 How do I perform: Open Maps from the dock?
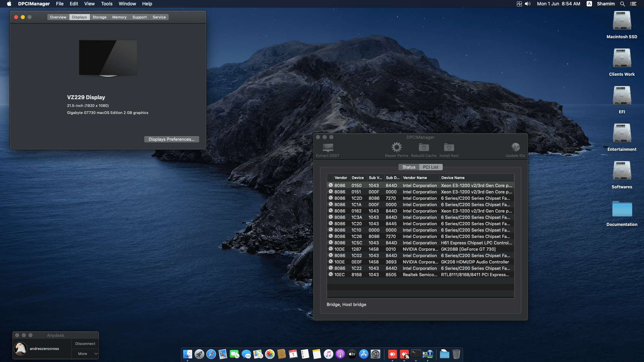(258, 354)
